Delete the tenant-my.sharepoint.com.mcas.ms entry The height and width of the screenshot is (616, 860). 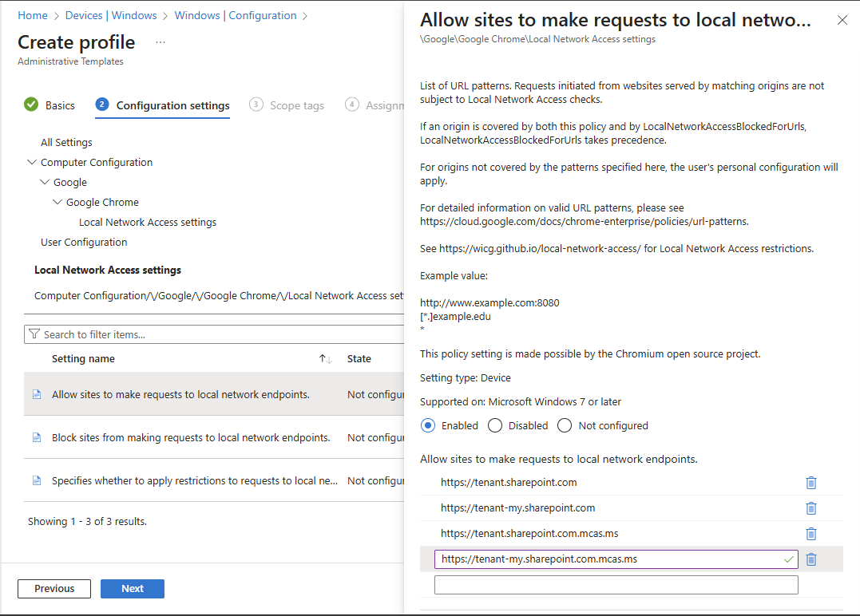tap(810, 559)
